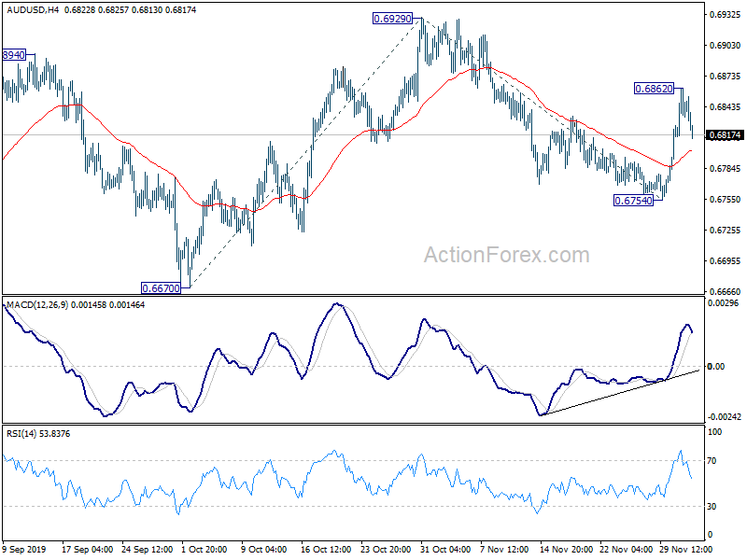
Task: Click the 29 Nov 12:00 date label
Action: tap(685, 550)
